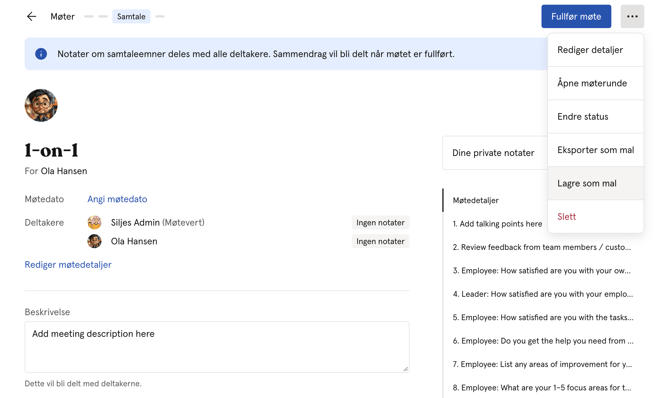Click the Fullfør møte button
Image resolution: width=670 pixels, height=398 pixels.
[576, 17]
